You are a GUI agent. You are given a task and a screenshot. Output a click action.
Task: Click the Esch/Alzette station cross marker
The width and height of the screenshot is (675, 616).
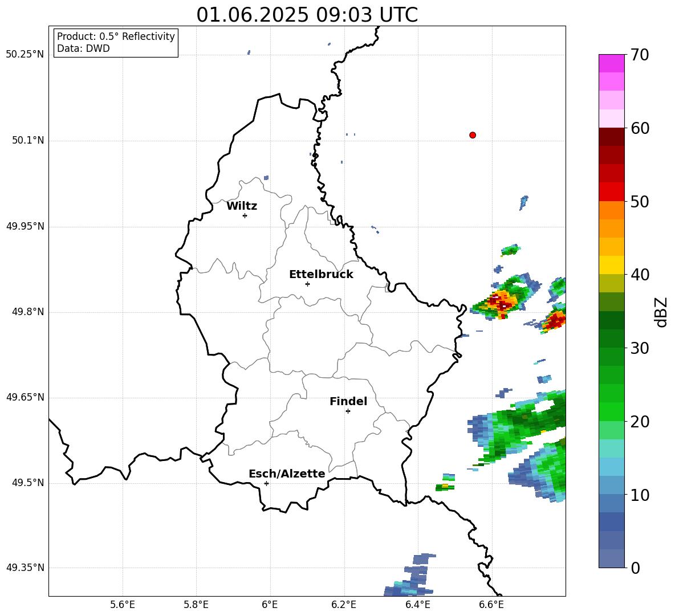pos(266,483)
